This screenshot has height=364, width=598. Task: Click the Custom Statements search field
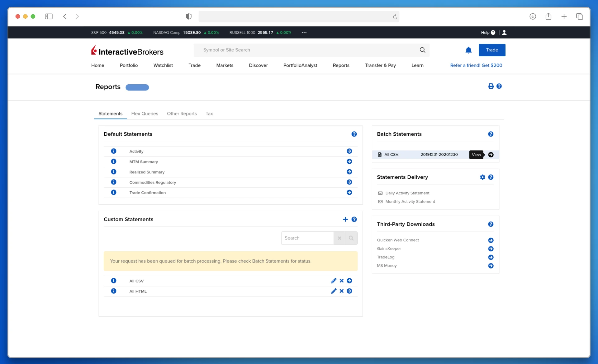(x=307, y=238)
